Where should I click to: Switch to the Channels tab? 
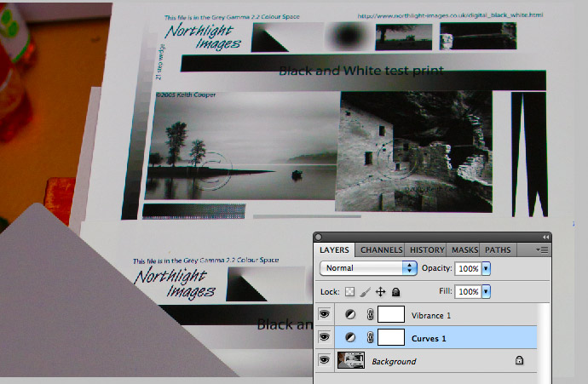381,249
